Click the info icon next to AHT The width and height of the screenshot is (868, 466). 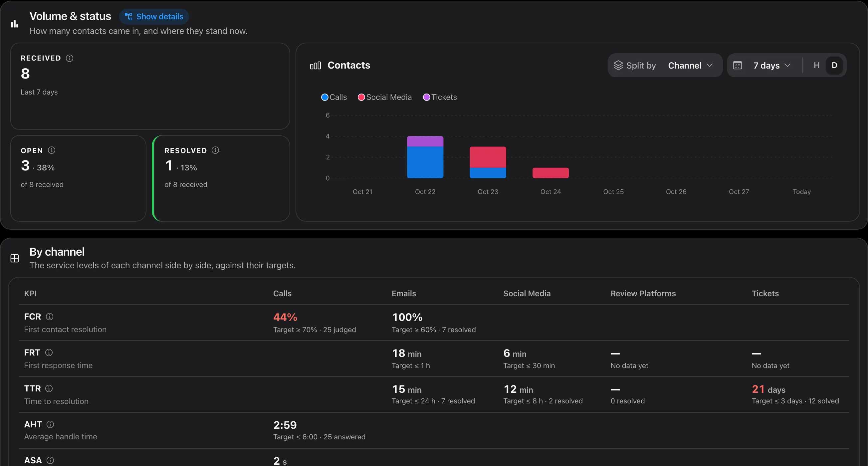click(50, 424)
